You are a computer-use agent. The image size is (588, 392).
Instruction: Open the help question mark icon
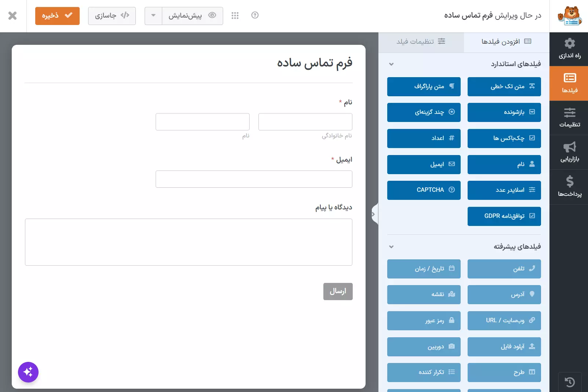click(255, 15)
